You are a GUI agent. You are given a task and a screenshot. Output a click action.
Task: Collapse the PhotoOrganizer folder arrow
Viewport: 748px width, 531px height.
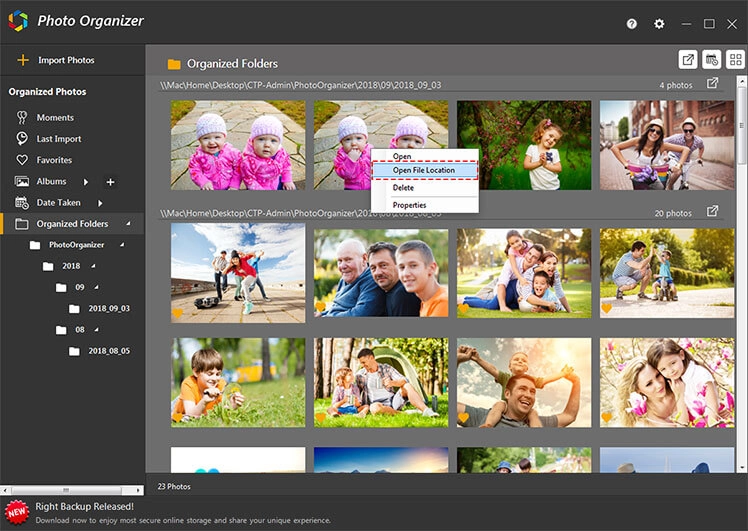coord(122,244)
